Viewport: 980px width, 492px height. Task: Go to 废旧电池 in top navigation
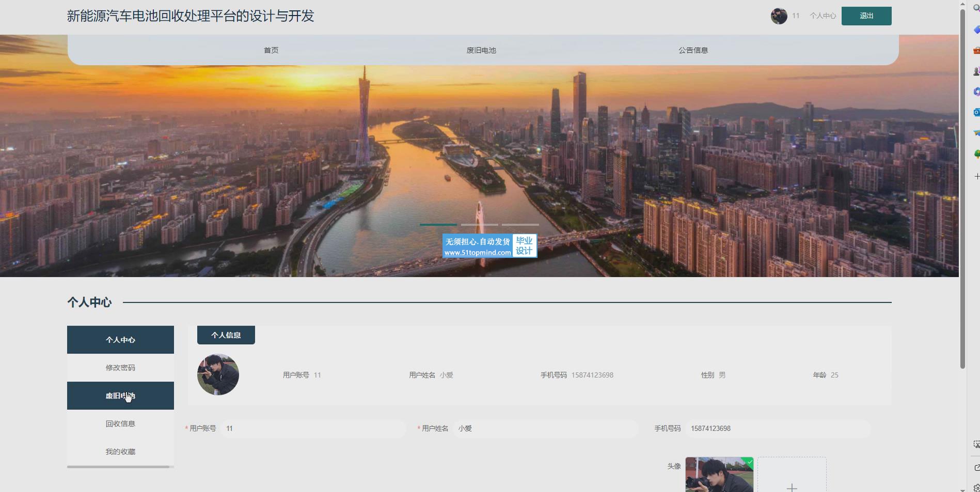(481, 50)
